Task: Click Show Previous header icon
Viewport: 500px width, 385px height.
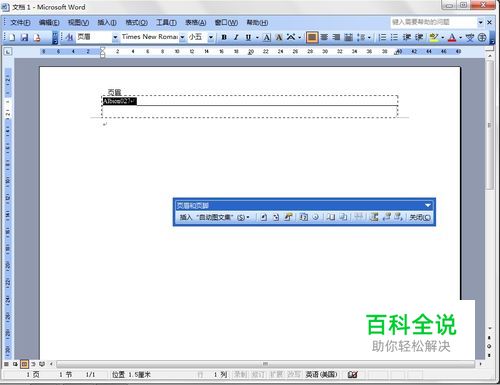Action: click(x=387, y=217)
